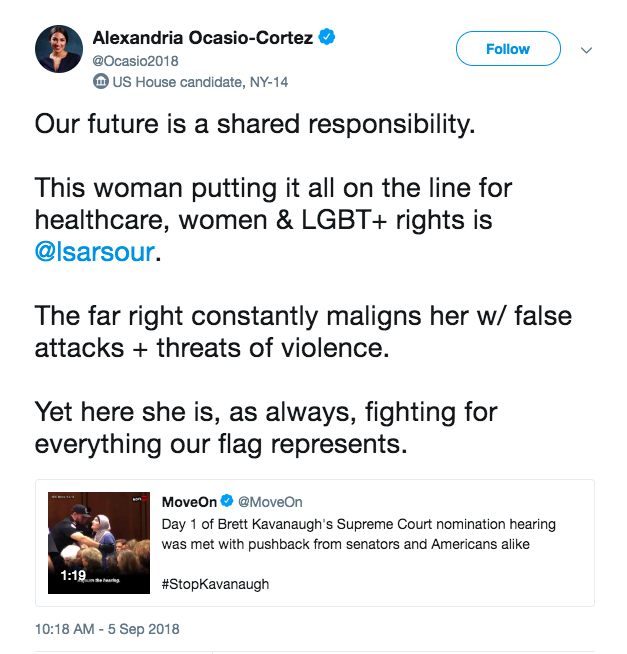627x654 pixels.
Task: Open the @lsarsour mention link
Action: coord(96,250)
